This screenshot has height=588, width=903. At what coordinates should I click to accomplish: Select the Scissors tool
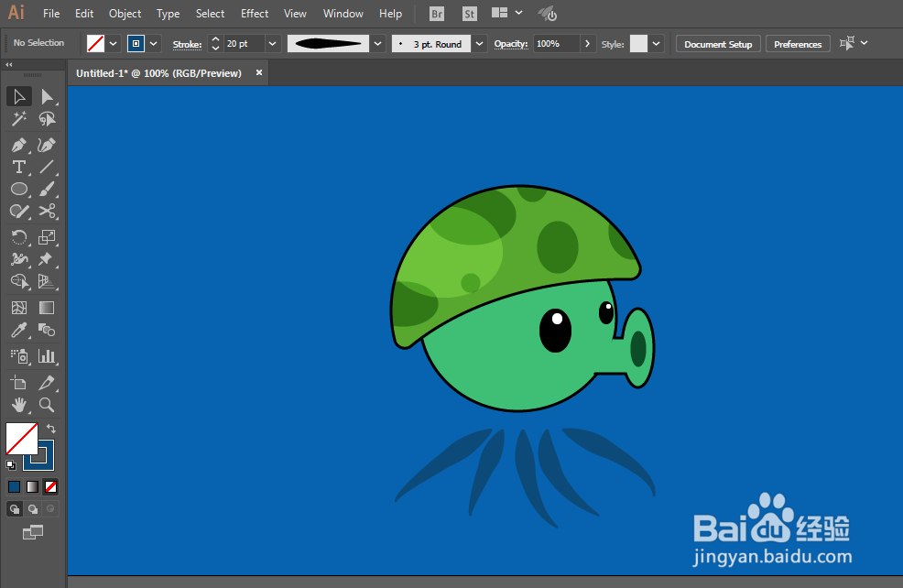tap(47, 212)
